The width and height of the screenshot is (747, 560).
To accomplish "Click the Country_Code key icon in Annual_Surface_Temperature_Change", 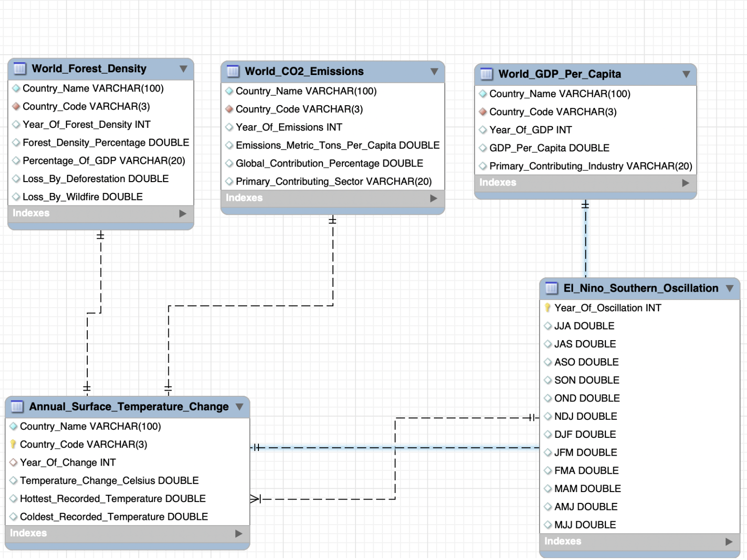I will [13, 444].
